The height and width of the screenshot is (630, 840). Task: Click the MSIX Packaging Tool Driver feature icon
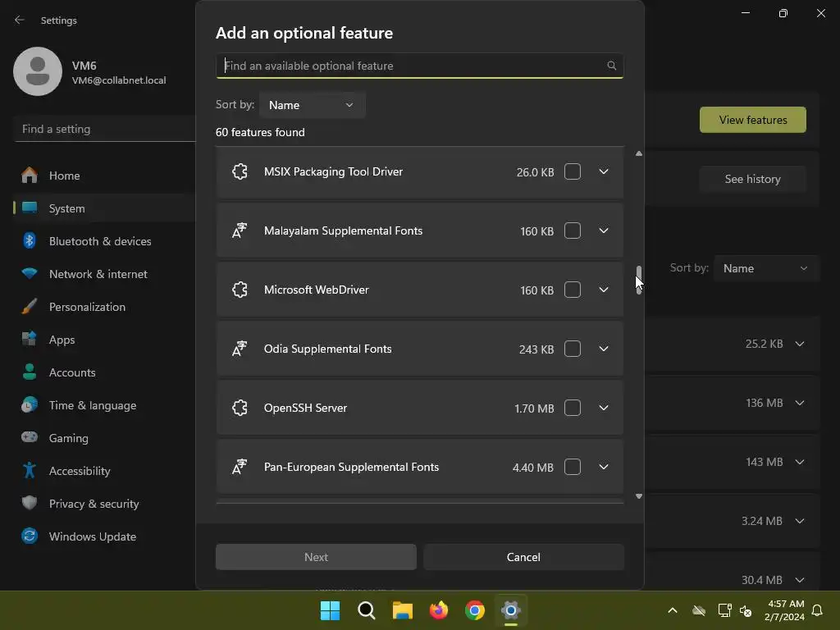(240, 171)
